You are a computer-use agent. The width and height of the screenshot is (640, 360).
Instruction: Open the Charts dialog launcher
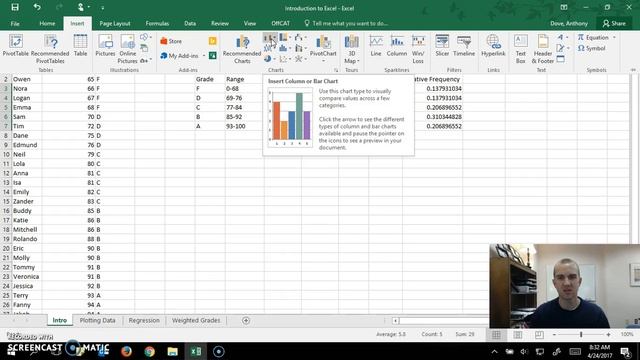336,70
